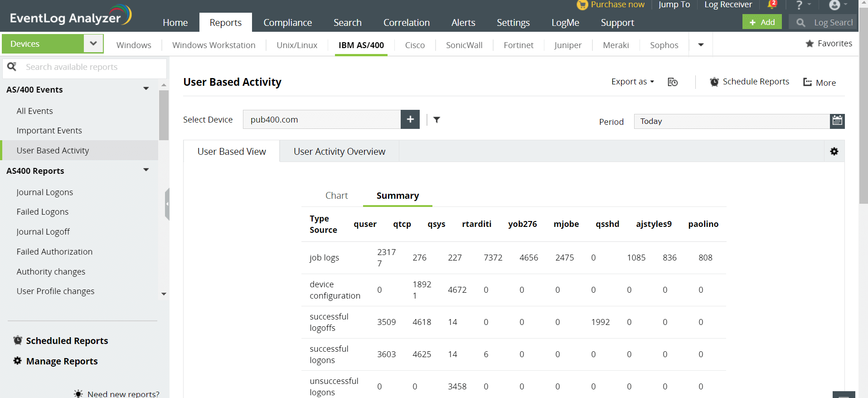Click the sidebar scrollbar up arrow
The height and width of the screenshot is (398, 868).
[x=164, y=85]
